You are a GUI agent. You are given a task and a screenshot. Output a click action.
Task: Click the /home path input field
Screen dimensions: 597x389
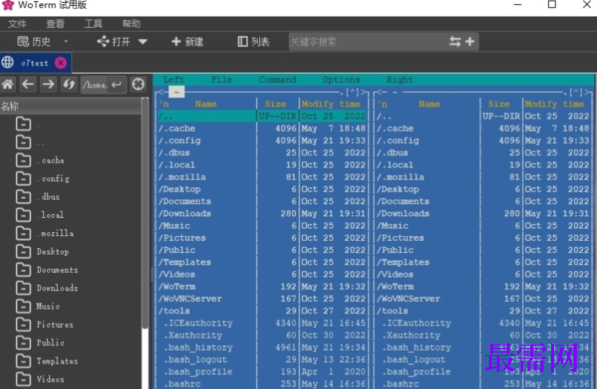point(94,84)
